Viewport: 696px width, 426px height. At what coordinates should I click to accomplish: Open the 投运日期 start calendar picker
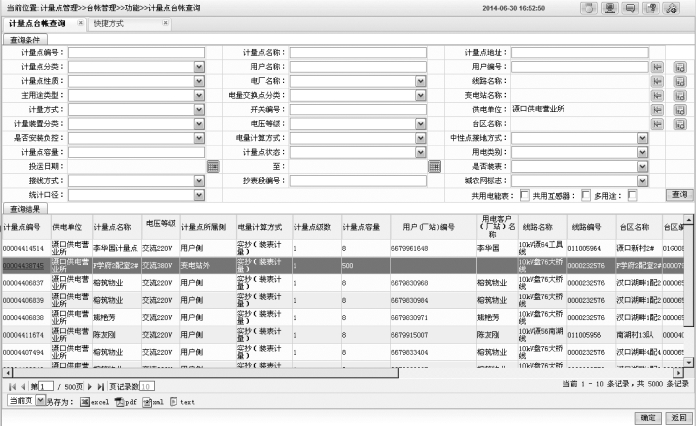coord(213,166)
